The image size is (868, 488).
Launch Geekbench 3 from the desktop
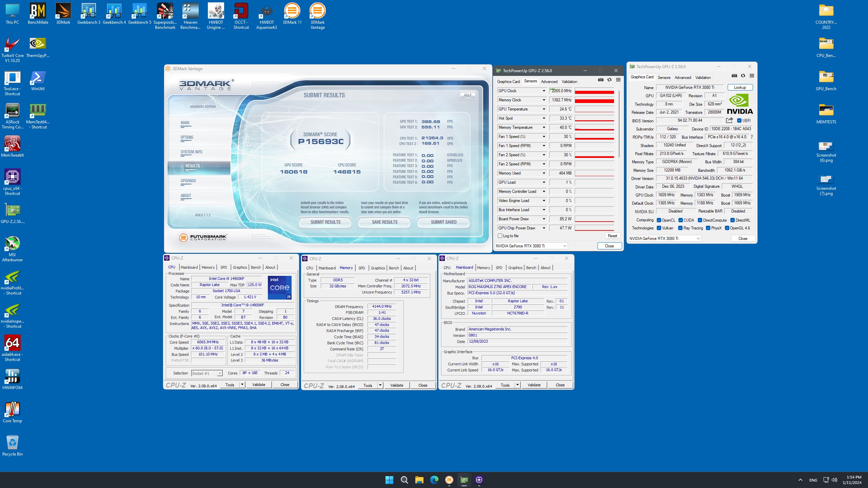(x=89, y=14)
